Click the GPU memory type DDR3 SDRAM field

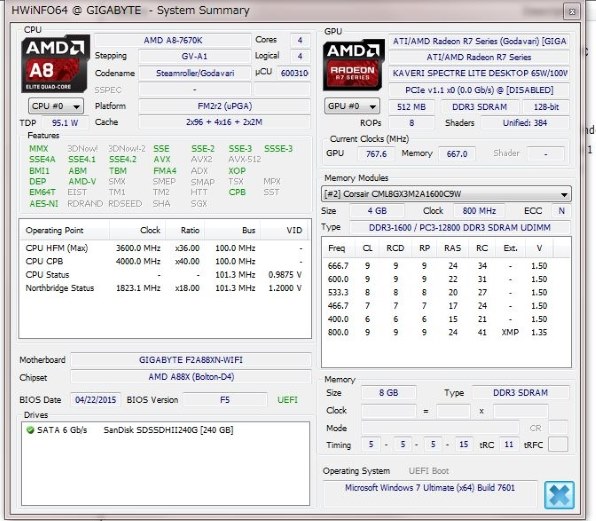(480, 107)
